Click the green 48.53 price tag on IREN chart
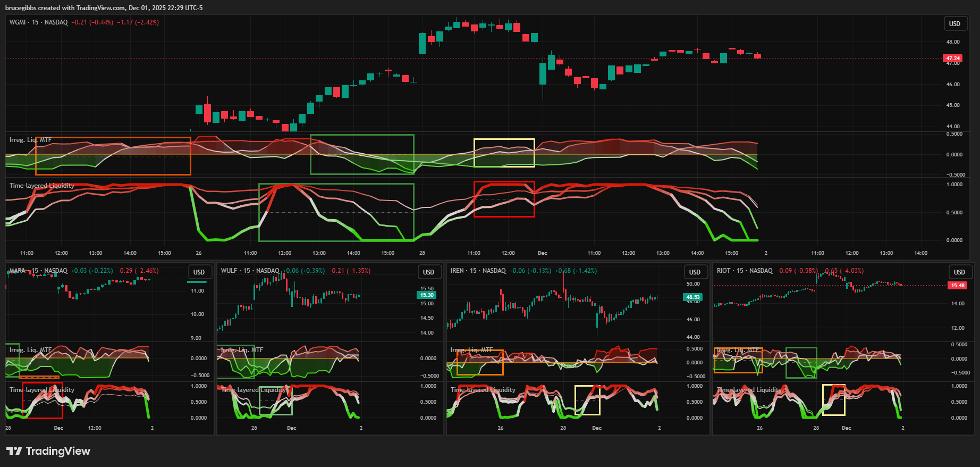This screenshot has height=467, width=980. 692,297
